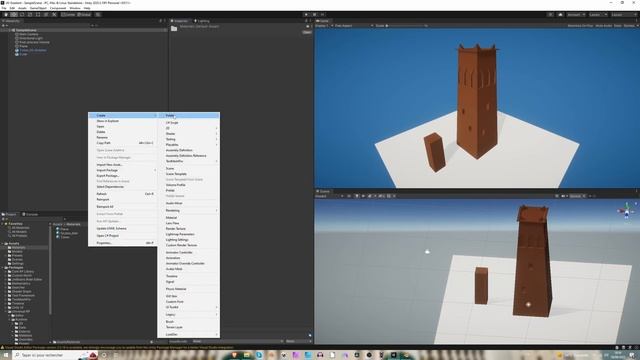Switch to the Lighting tab

[x=202, y=21]
